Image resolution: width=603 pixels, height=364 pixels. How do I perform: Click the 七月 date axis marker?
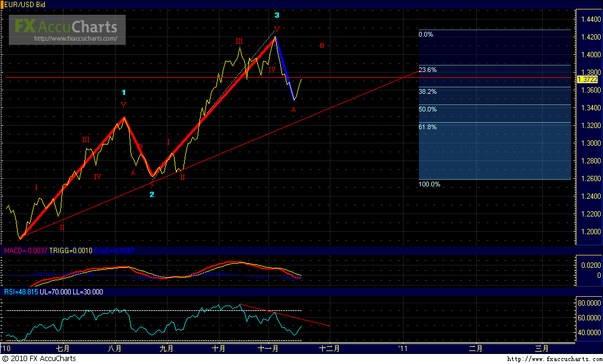click(63, 349)
